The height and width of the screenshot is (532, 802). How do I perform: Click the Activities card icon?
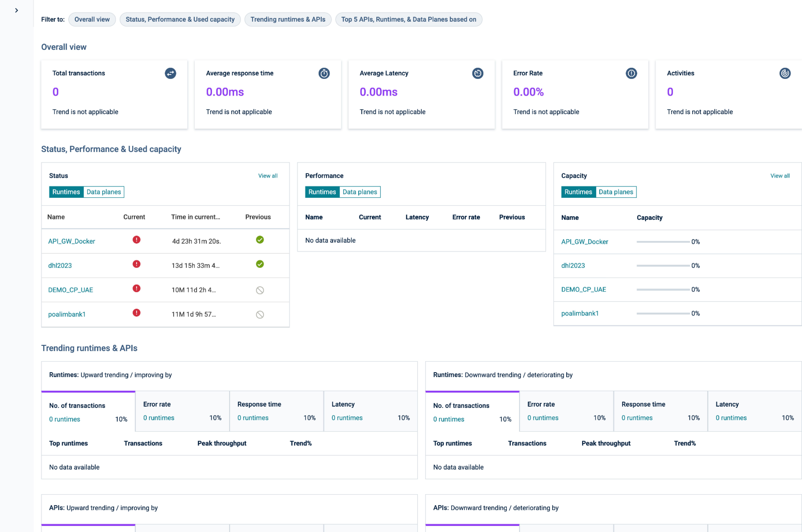pos(785,73)
